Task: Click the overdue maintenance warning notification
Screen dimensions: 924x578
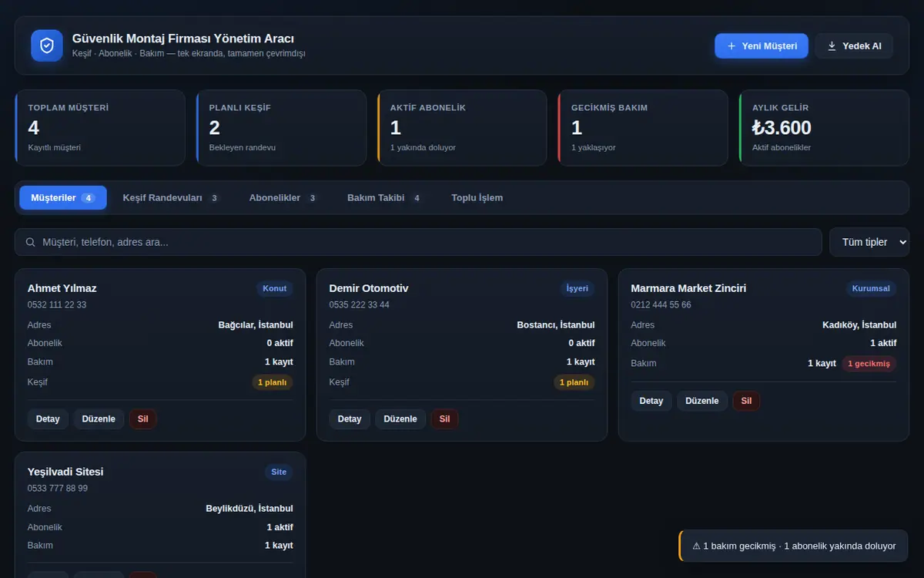Action: coord(793,546)
